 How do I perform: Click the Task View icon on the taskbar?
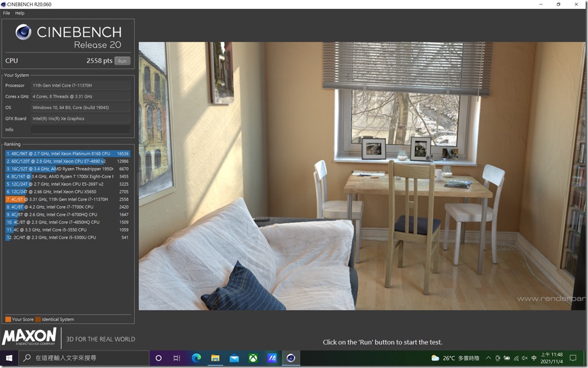coord(176,357)
